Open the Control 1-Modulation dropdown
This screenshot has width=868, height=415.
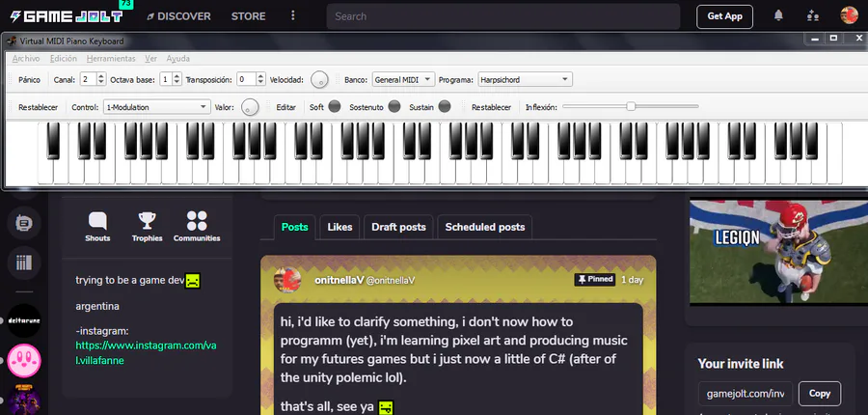pos(156,107)
